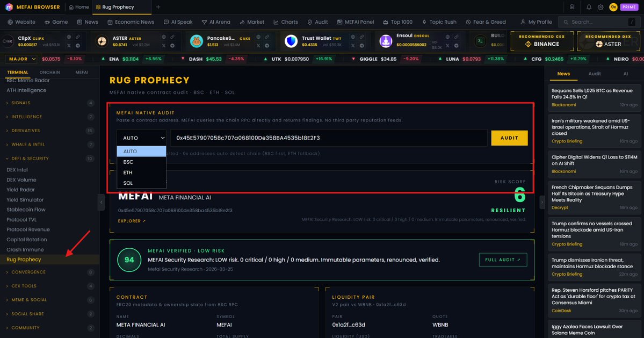Choose ETH in chain list
This screenshot has width=644, height=338.
141,172
